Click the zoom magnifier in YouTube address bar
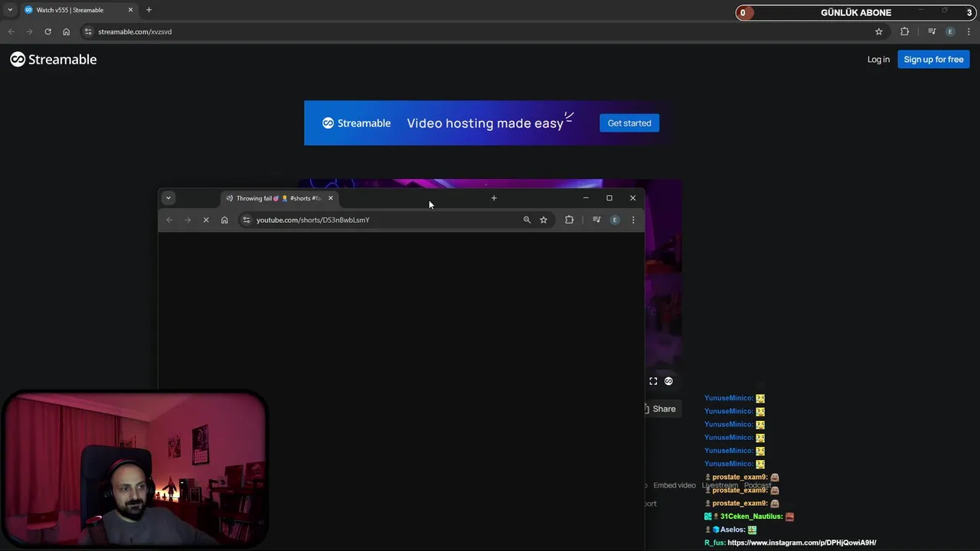The width and height of the screenshot is (980, 551). [x=527, y=220]
